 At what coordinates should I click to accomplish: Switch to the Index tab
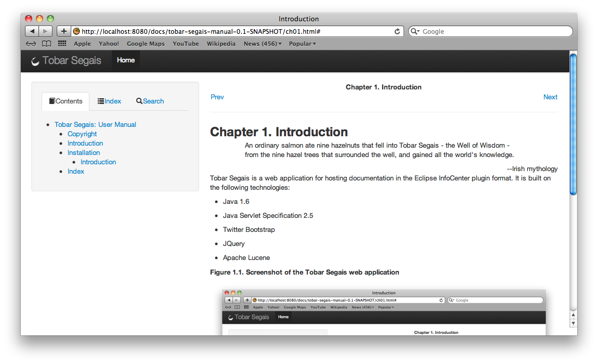click(109, 101)
